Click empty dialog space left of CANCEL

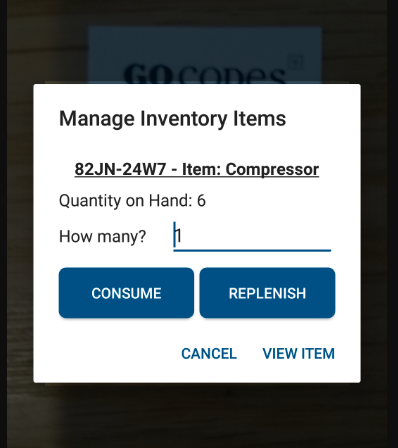pyautogui.click(x=110, y=354)
